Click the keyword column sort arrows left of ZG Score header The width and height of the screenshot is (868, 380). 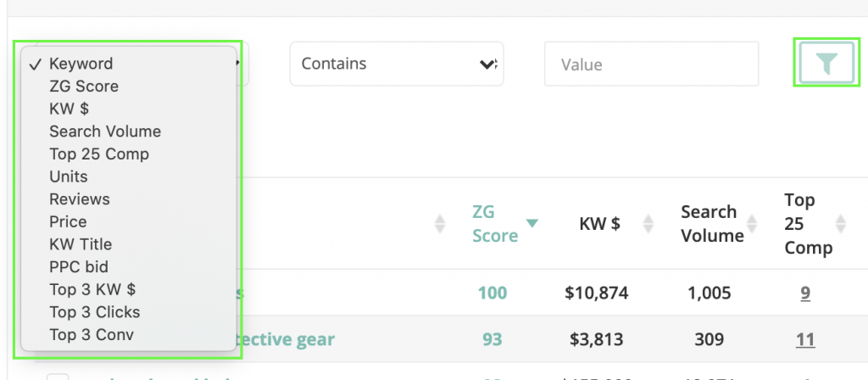click(439, 224)
